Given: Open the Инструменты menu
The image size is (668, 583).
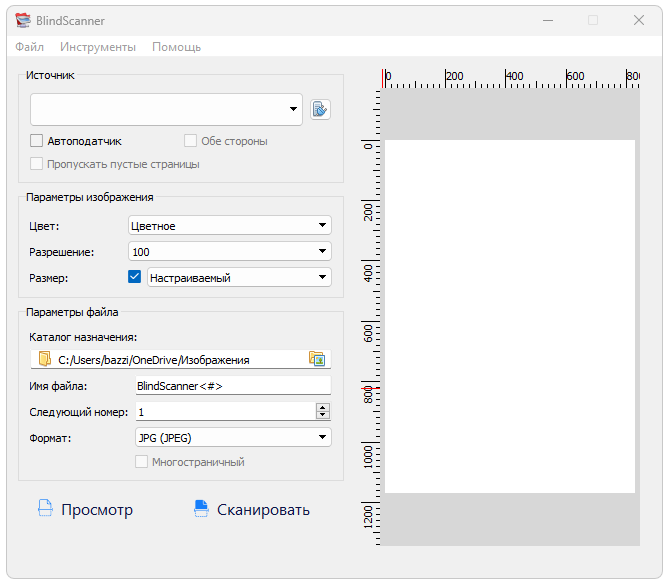Looking at the screenshot, I should pyautogui.click(x=97, y=47).
